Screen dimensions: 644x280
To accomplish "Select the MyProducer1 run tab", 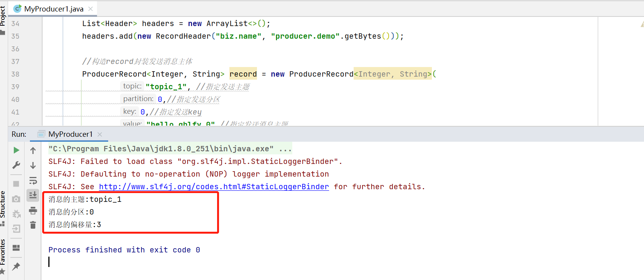I will point(71,134).
